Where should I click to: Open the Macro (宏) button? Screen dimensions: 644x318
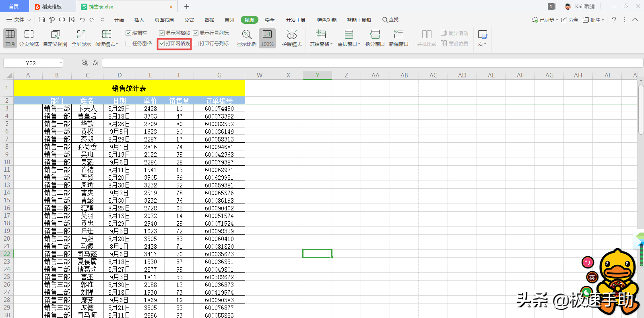482,38
